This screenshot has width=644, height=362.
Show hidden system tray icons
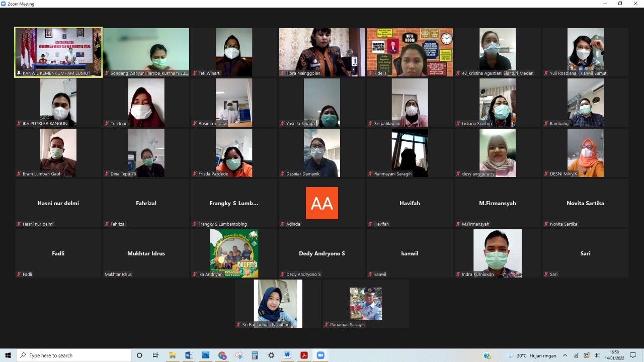[x=565, y=355]
